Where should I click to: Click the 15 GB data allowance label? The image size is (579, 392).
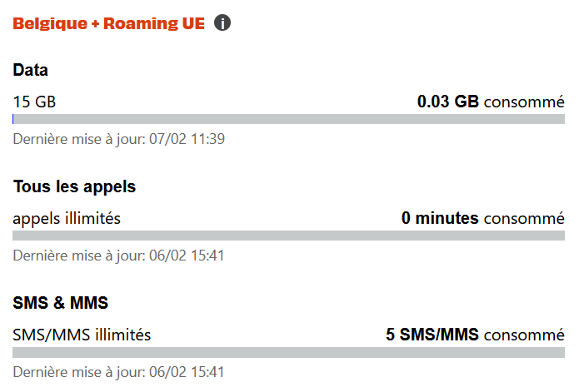(34, 102)
